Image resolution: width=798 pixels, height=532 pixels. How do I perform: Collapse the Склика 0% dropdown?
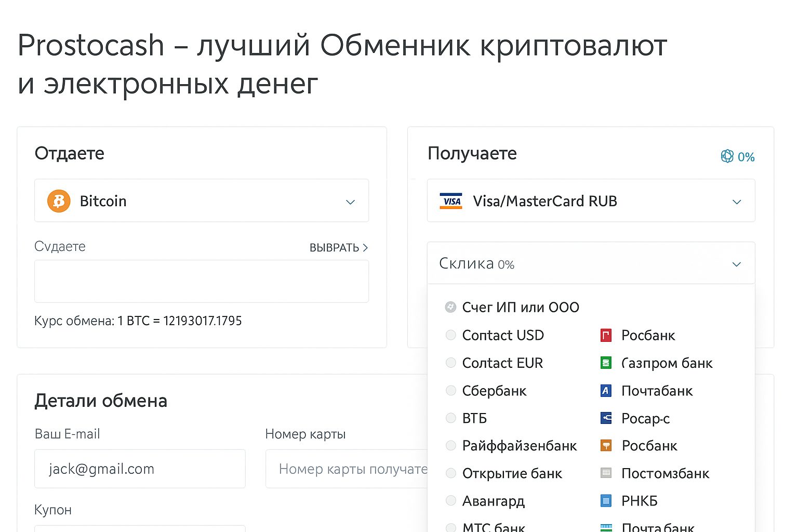pos(736,263)
